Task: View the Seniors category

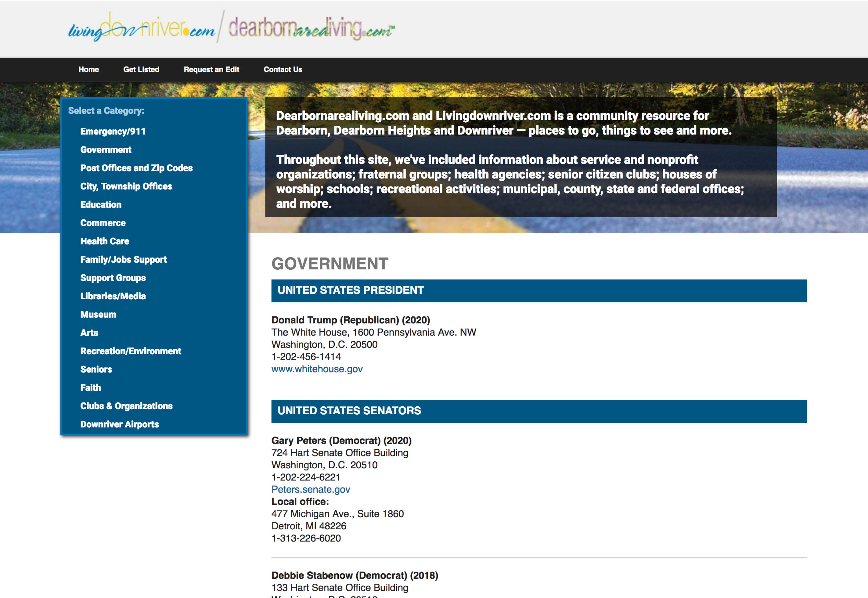Action: (96, 370)
